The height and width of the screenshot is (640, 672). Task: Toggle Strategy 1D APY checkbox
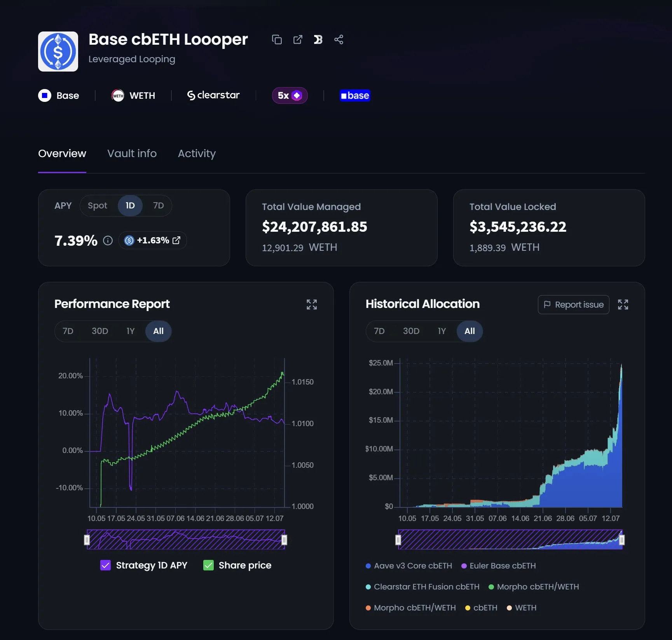pos(106,565)
